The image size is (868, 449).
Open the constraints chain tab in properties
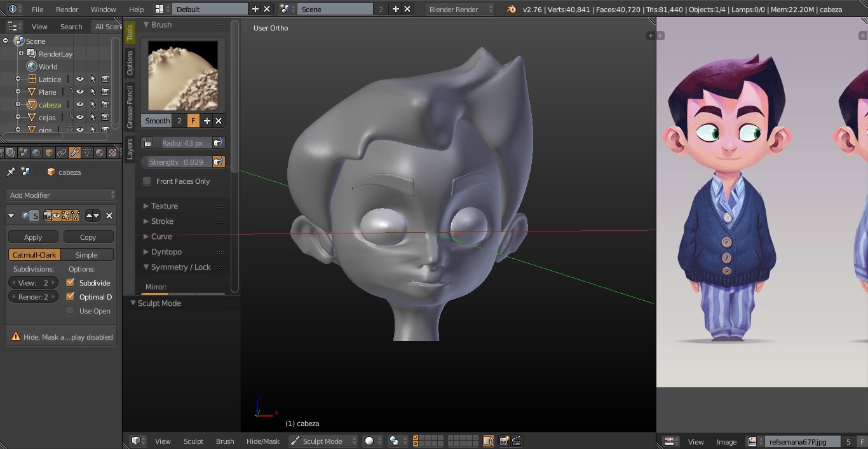[x=62, y=153]
